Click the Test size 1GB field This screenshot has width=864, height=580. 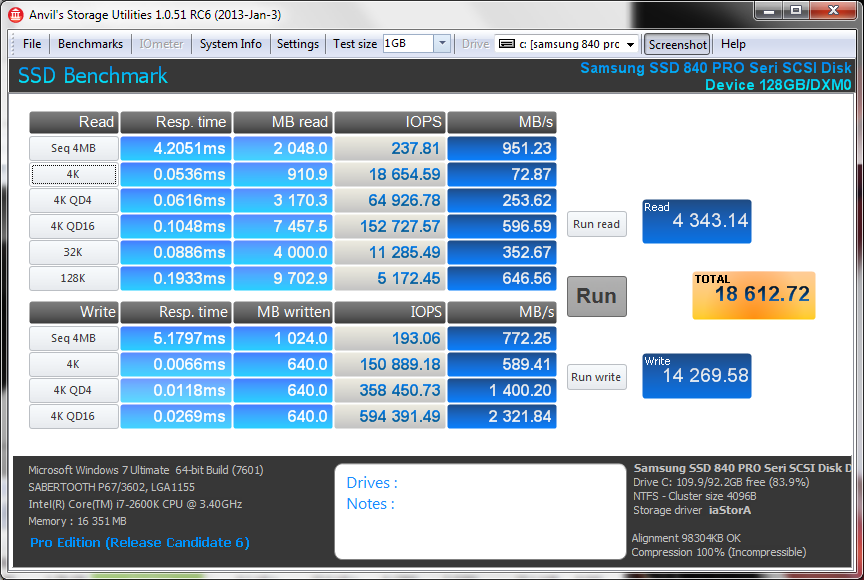[x=408, y=44]
